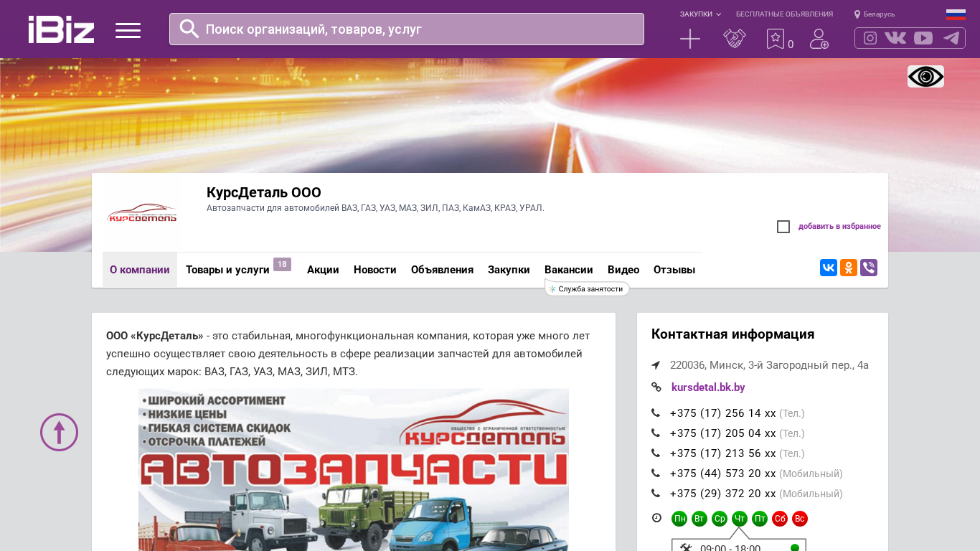This screenshot has height=551, width=980.
Task: Share page via Viber icon
Action: click(x=869, y=268)
